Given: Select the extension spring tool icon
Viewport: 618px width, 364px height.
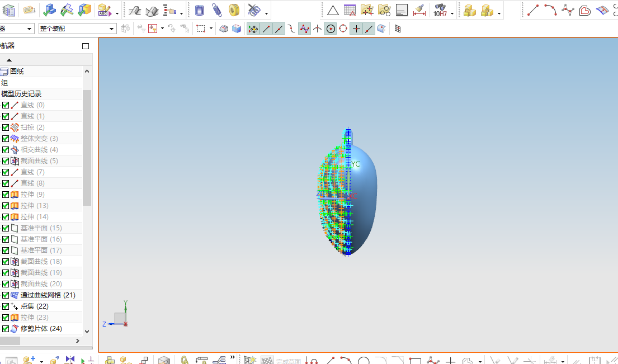Looking at the screenshot, I should point(217,10).
